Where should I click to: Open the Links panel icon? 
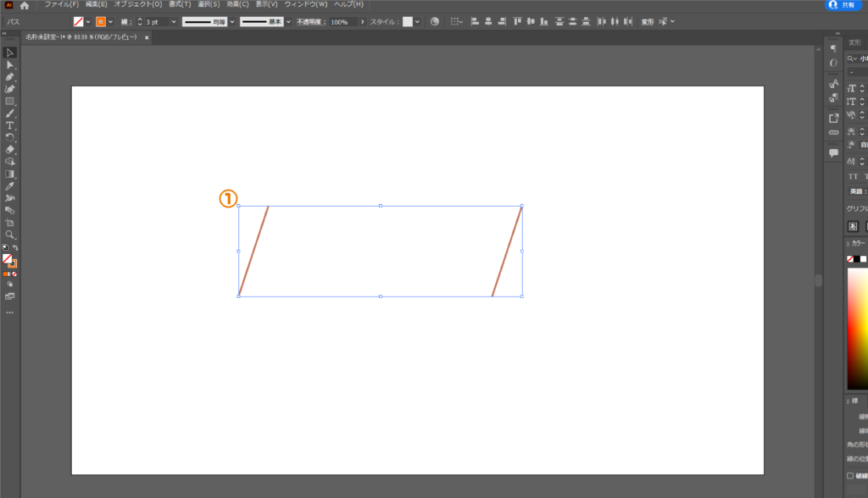[833, 132]
